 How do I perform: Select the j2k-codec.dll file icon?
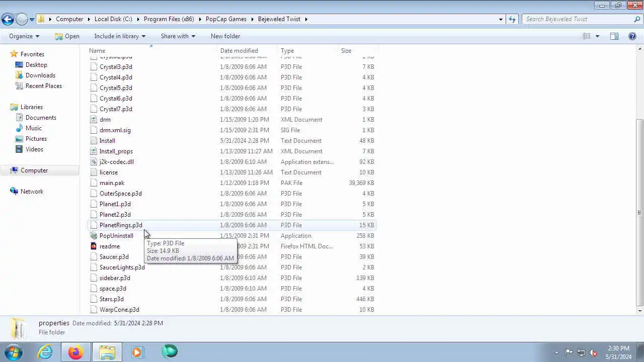tap(94, 162)
